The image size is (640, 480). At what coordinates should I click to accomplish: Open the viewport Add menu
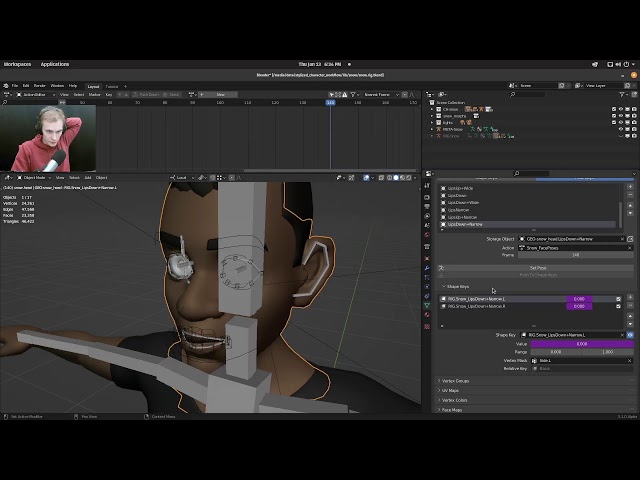(88, 178)
